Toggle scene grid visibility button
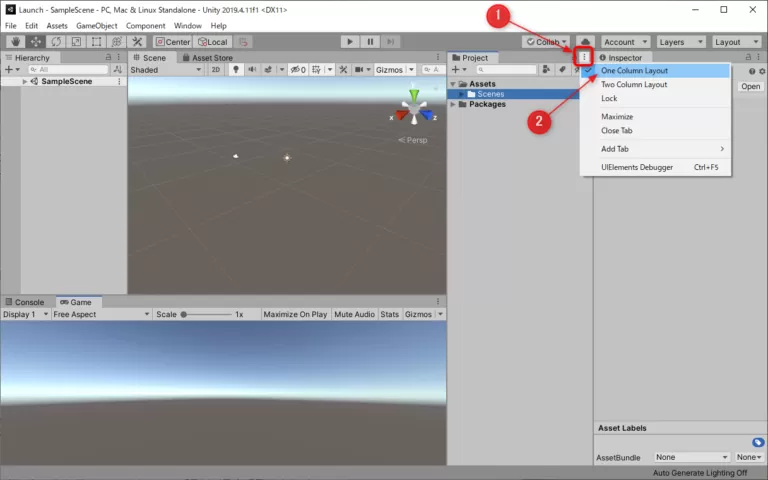 316,70
